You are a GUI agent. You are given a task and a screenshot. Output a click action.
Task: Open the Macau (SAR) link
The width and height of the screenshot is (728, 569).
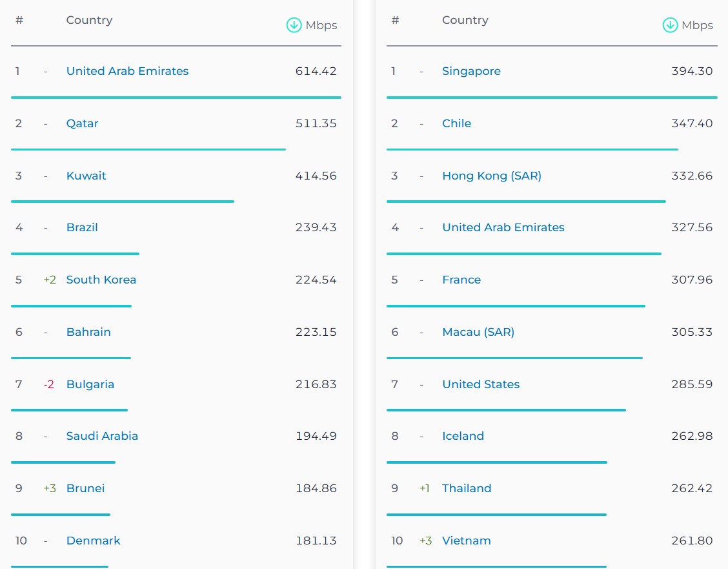(x=478, y=332)
